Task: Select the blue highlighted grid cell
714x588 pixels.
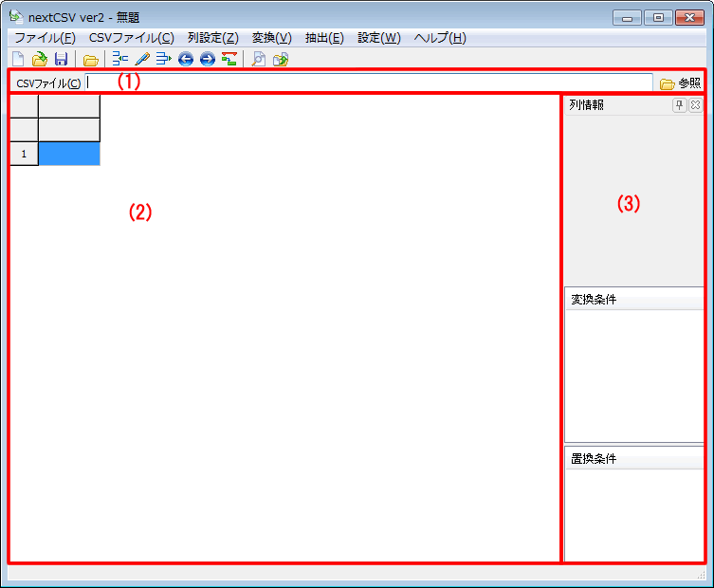Action: point(68,154)
